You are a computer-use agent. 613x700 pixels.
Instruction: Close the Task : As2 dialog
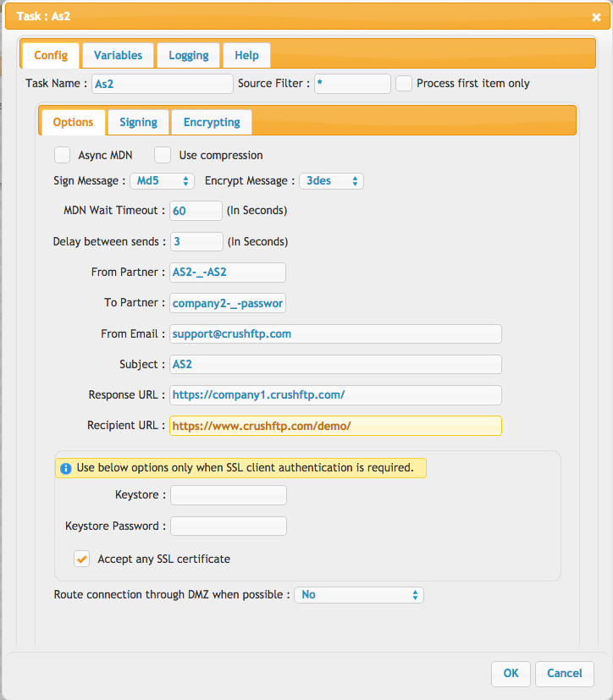pos(596,17)
